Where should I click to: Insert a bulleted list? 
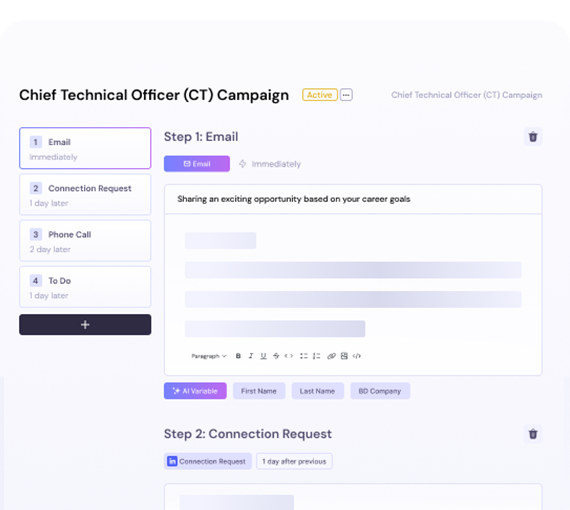(x=304, y=356)
